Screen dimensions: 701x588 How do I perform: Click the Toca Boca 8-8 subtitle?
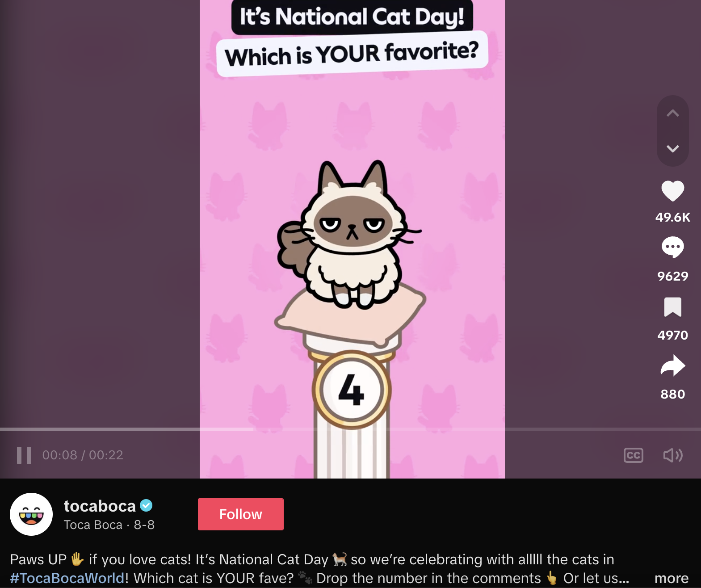(x=109, y=525)
